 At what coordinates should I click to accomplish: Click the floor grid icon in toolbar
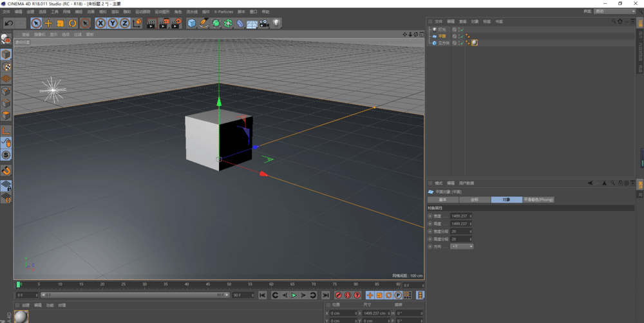point(252,23)
